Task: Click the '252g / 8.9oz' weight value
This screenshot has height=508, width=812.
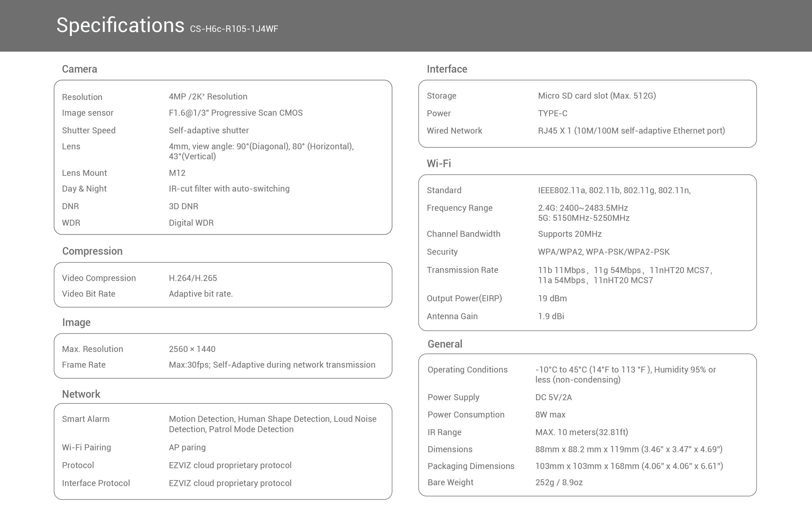Action: pos(559,483)
